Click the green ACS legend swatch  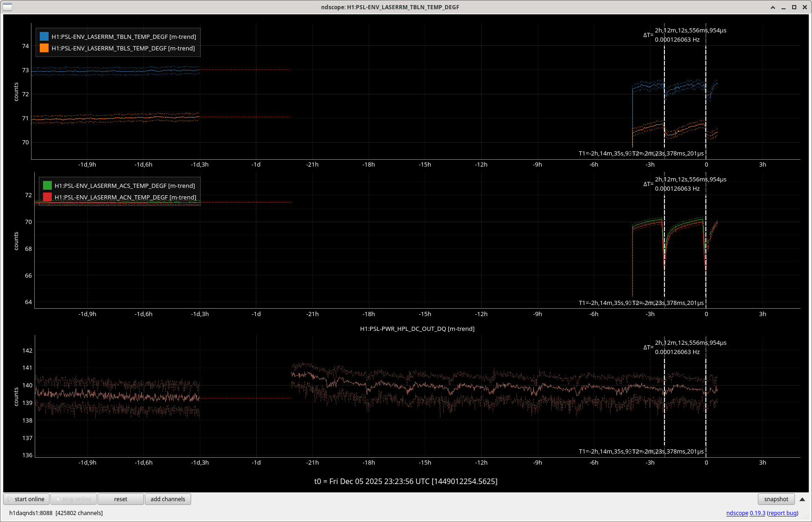[x=47, y=186]
